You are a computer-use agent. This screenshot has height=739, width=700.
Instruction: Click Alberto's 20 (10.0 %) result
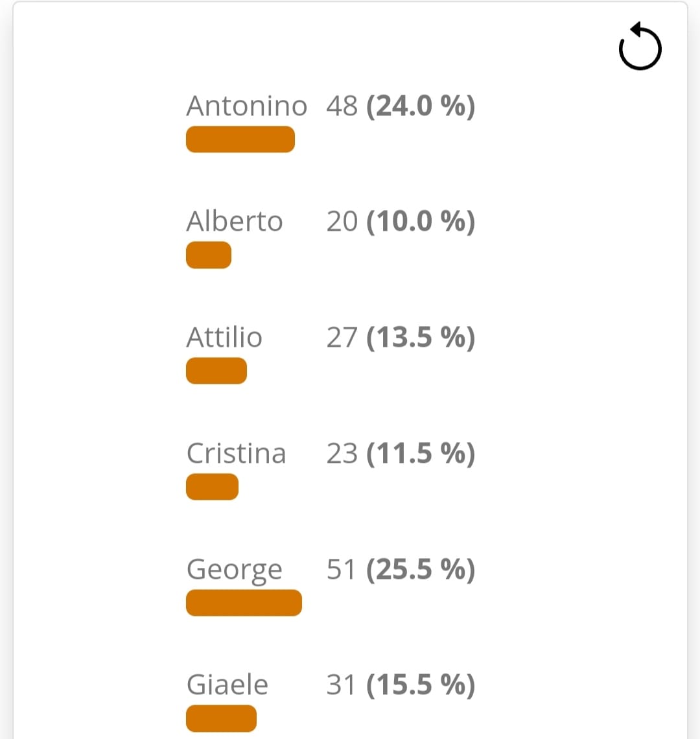tap(401, 221)
